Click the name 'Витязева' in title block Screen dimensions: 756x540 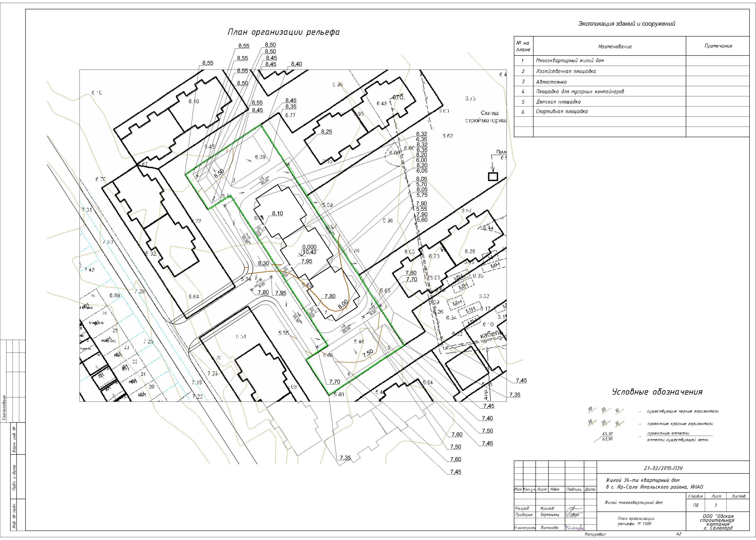(x=549, y=528)
